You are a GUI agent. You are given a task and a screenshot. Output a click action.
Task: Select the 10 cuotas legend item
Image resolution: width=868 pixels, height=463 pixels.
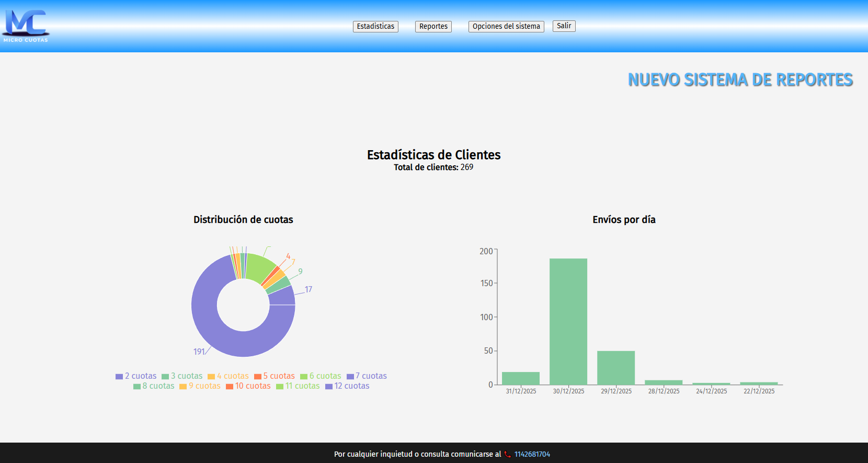(248, 386)
